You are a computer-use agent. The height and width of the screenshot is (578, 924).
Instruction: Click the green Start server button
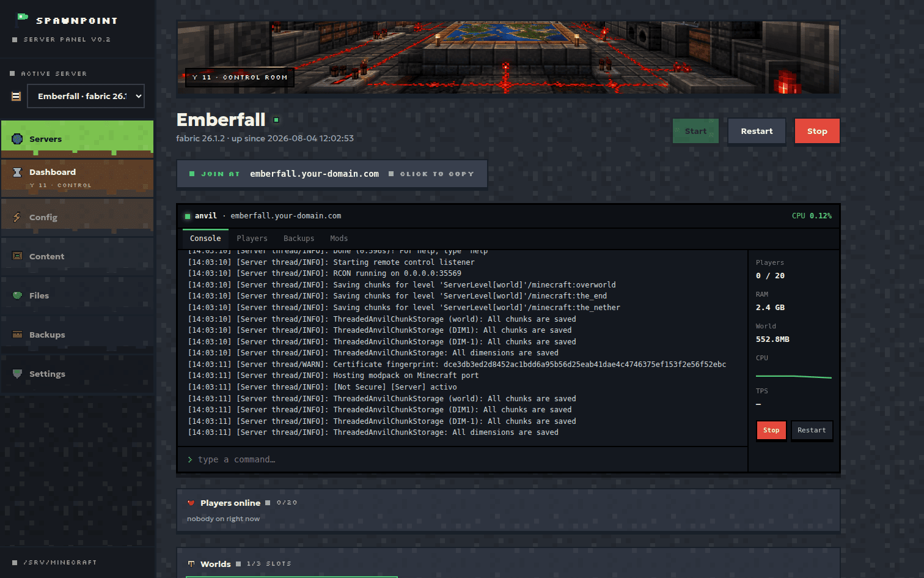coord(695,131)
